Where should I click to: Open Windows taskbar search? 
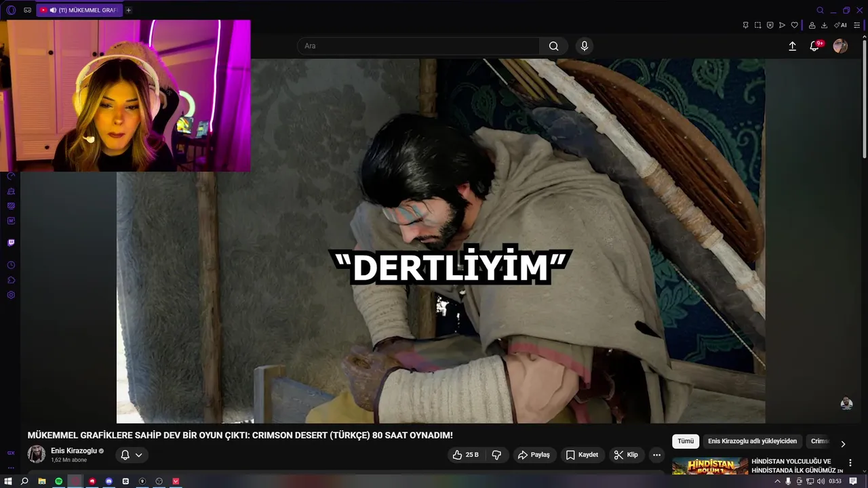coord(24,481)
